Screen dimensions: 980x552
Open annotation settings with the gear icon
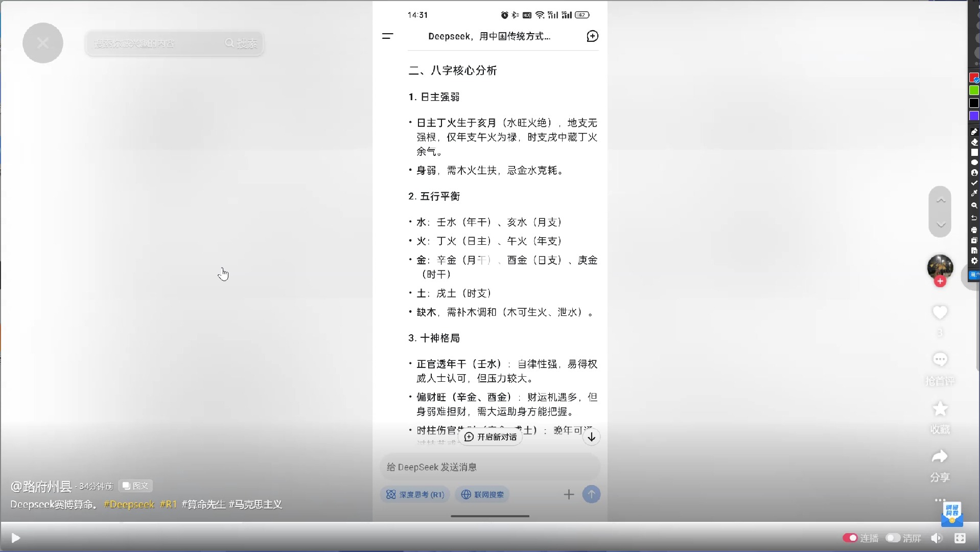tap(974, 261)
